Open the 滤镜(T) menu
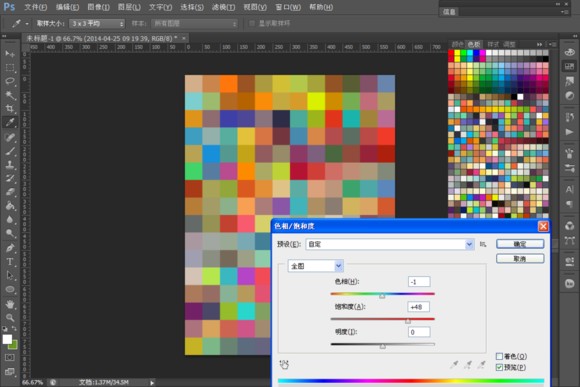 pyautogui.click(x=223, y=7)
